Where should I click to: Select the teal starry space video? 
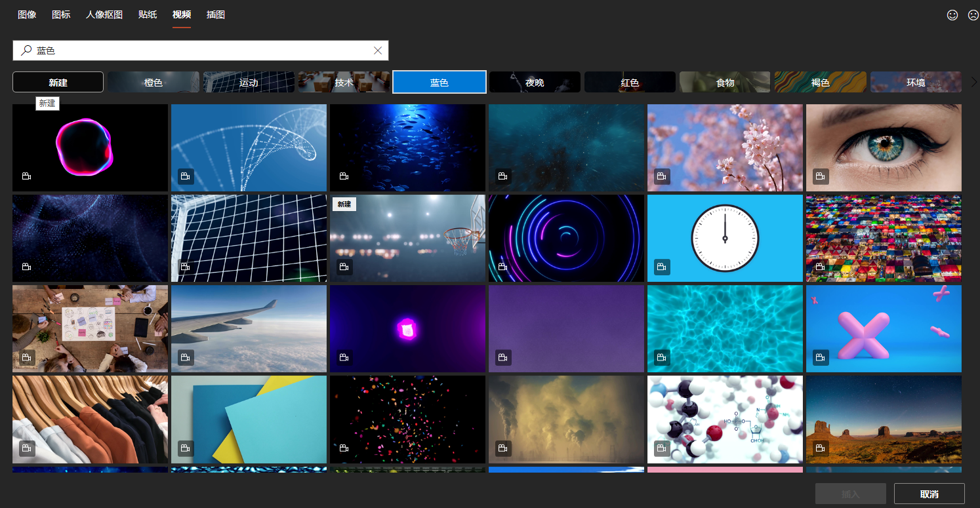(x=566, y=147)
